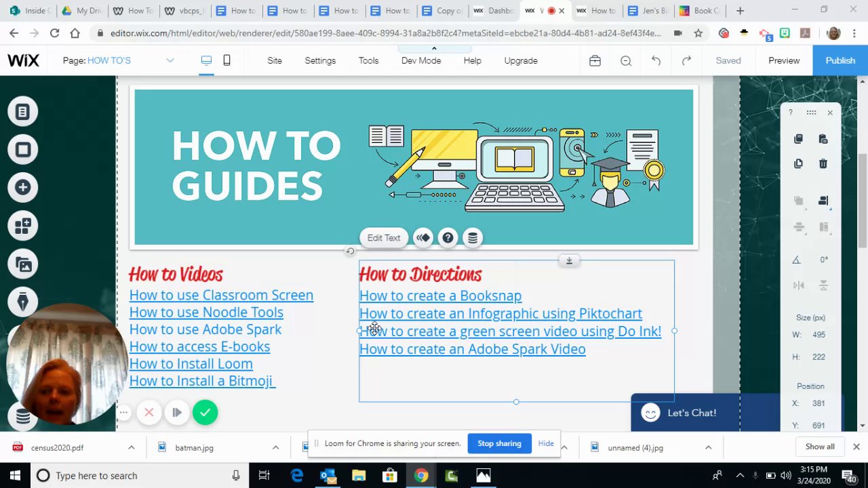This screenshot has width=868, height=488.
Task: Click the Preview button
Action: (784, 60)
